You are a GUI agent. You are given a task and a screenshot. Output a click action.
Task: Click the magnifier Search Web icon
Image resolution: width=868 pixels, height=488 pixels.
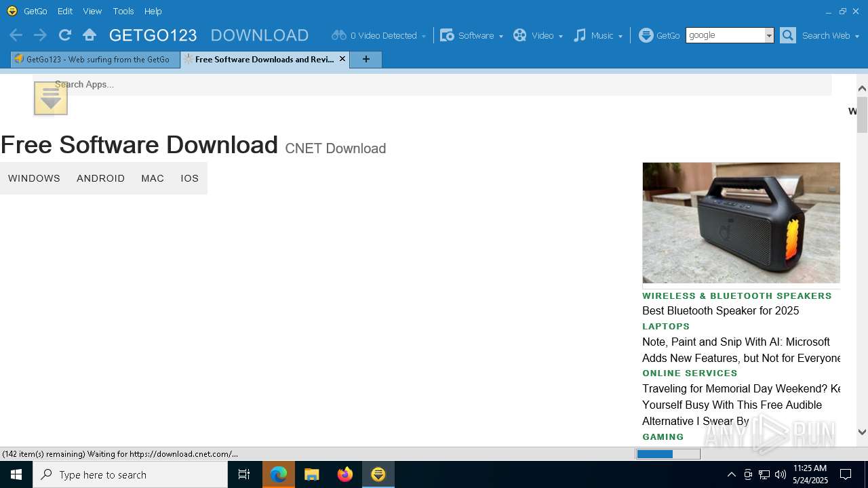click(787, 35)
